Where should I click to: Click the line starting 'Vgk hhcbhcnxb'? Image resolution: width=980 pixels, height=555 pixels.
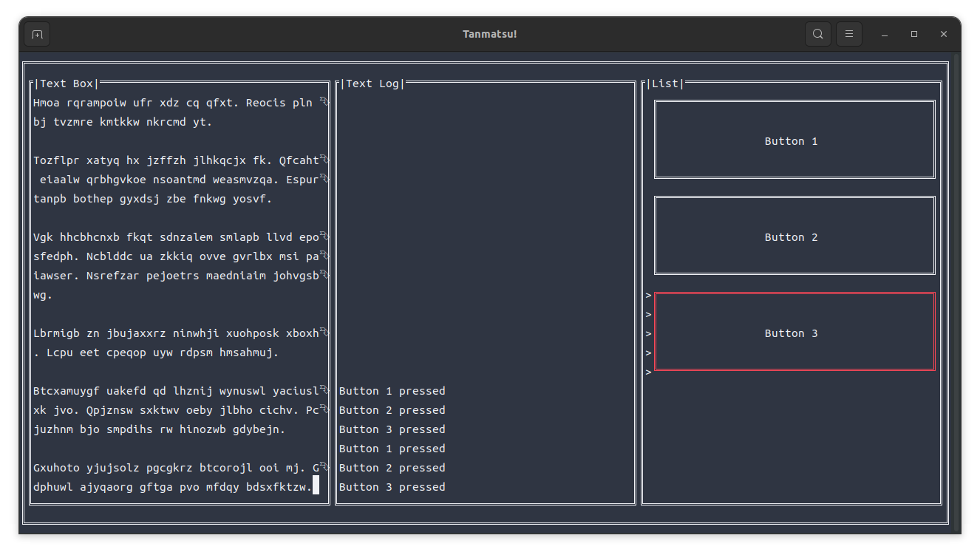coord(176,237)
